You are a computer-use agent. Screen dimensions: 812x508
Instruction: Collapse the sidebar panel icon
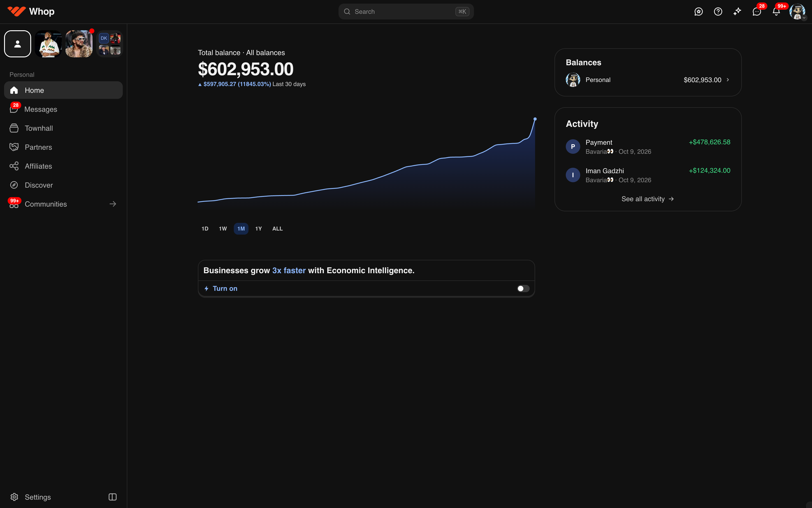(x=112, y=497)
